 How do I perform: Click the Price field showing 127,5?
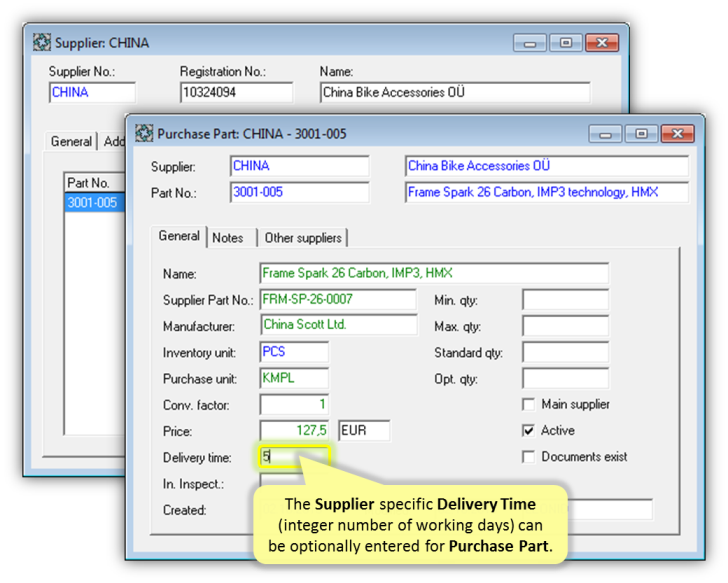point(294,431)
